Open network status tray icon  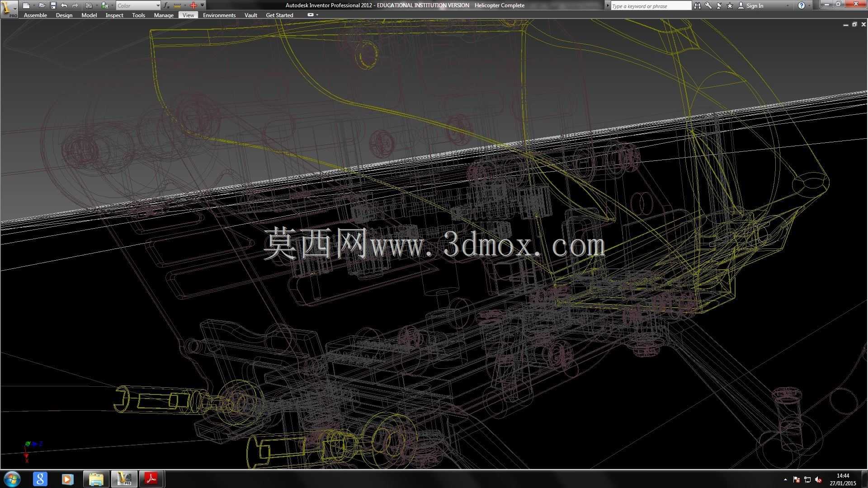807,479
